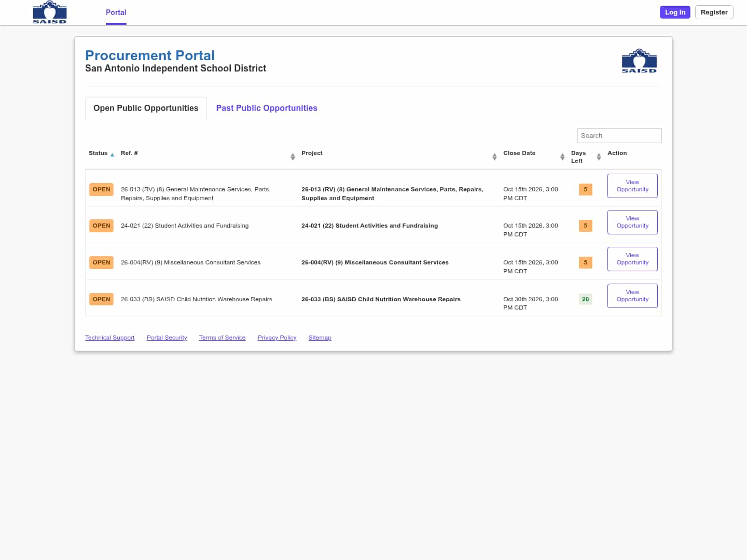Click days left badge in Student Activities row

585,226
